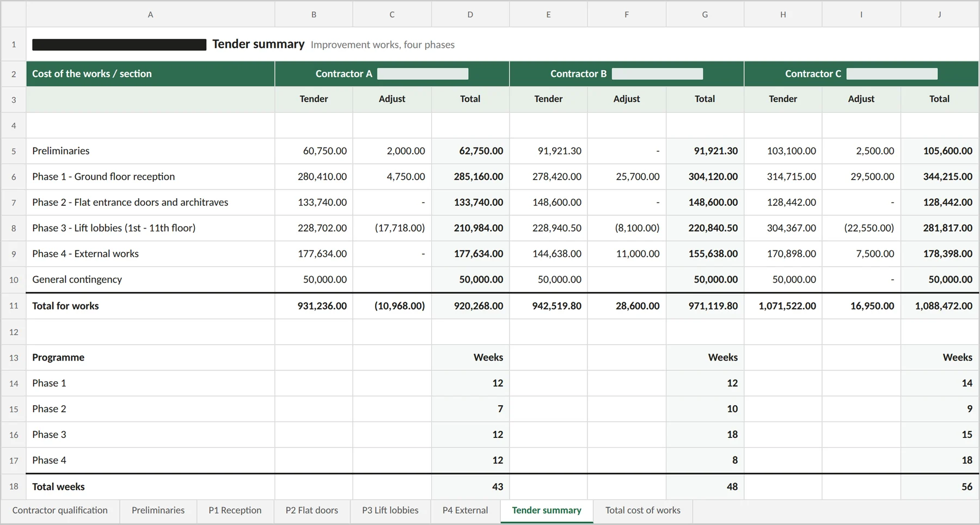Click the value 304,367.00 in Phase 3
The image size is (980, 525).
pos(783,228)
